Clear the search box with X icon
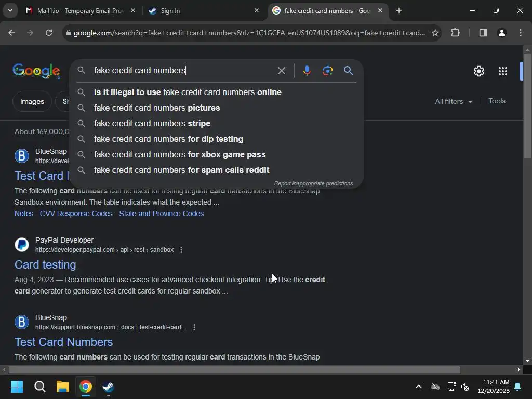The image size is (532, 399). [x=281, y=71]
